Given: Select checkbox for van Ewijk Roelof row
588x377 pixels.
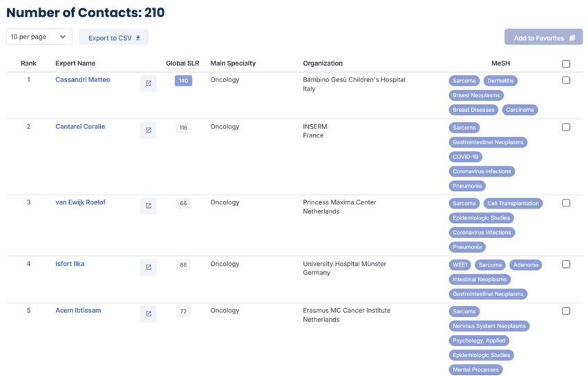Looking at the screenshot, I should click(566, 203).
